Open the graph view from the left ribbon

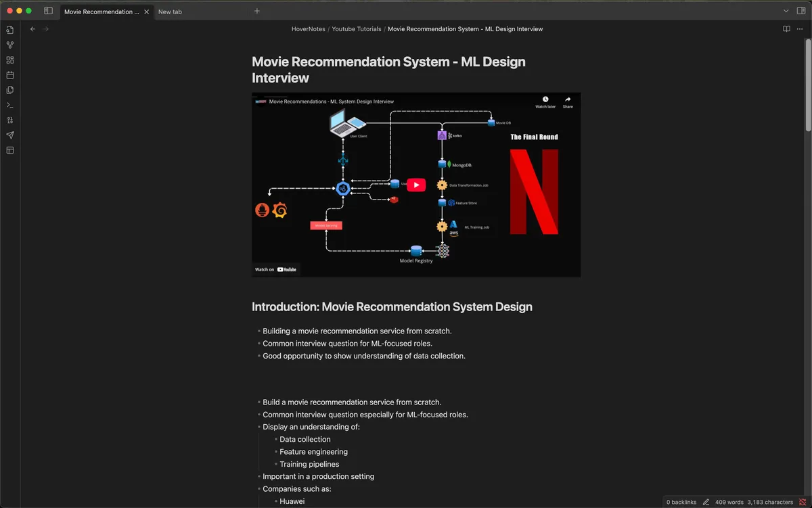point(9,45)
